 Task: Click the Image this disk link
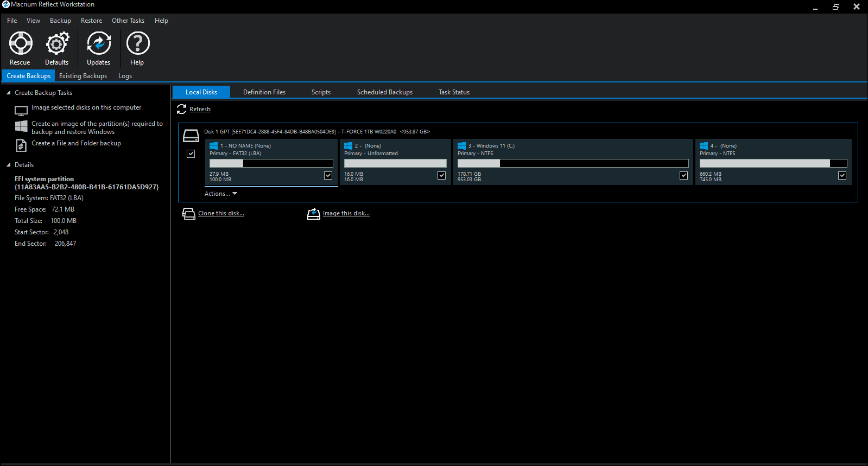click(346, 214)
